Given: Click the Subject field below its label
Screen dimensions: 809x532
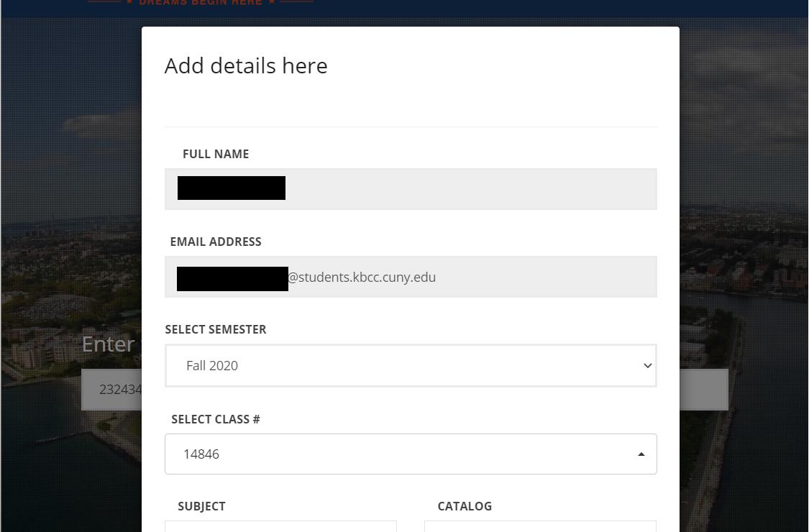Looking at the screenshot, I should (280, 526).
